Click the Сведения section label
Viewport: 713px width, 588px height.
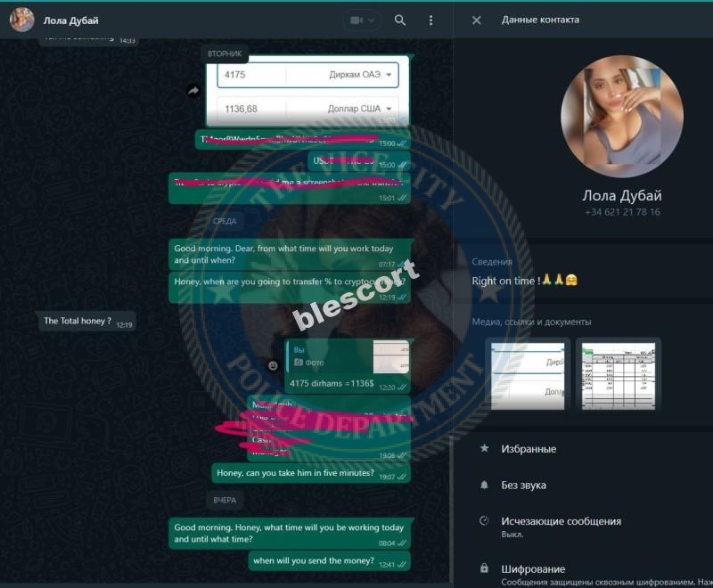(492, 262)
